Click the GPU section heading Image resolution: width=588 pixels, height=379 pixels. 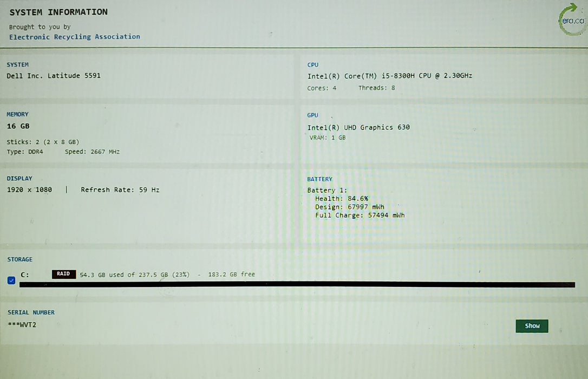[312, 115]
